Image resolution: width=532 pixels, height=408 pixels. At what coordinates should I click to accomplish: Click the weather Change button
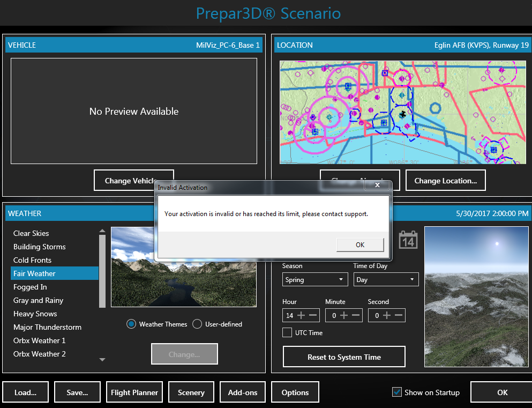pos(184,354)
